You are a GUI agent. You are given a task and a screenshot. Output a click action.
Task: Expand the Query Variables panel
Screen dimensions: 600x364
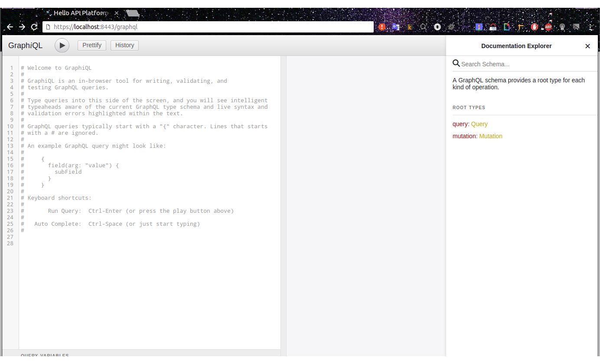(x=45, y=355)
